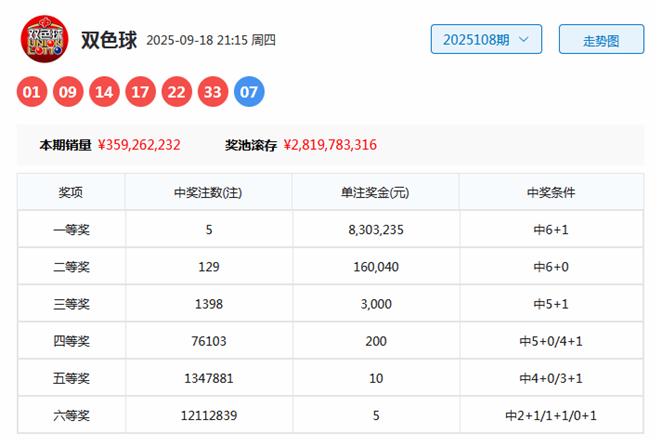Click the 双色球 Union Lotto logo
This screenshot has width=657, height=442.
pos(44,39)
